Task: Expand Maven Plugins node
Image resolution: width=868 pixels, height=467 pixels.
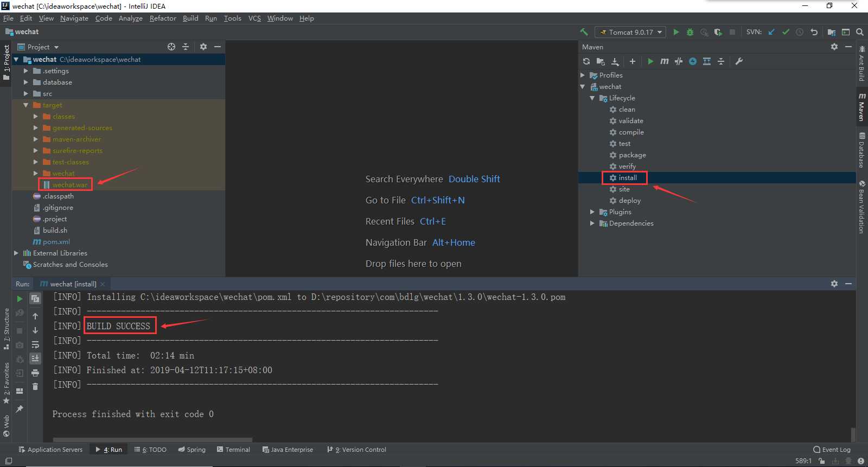Action: pyautogui.click(x=592, y=212)
